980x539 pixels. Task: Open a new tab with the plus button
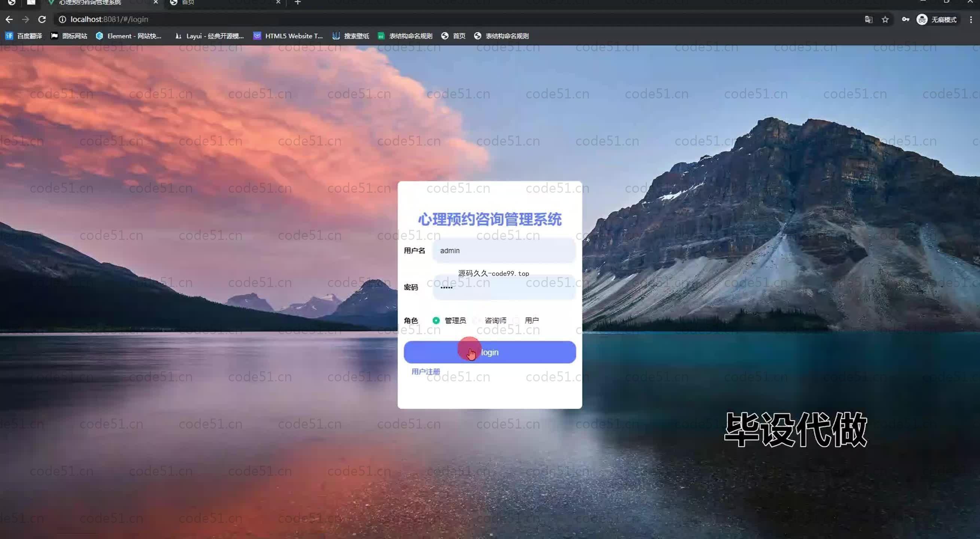(298, 2)
